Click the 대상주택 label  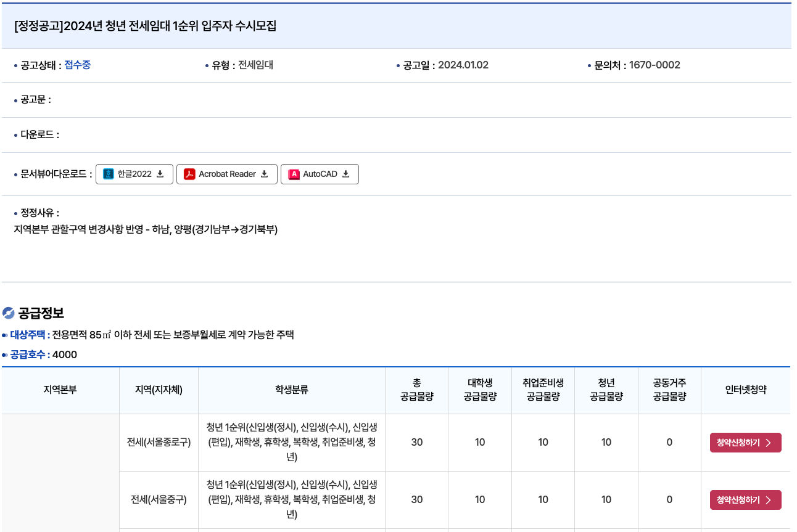pyautogui.click(x=30, y=335)
